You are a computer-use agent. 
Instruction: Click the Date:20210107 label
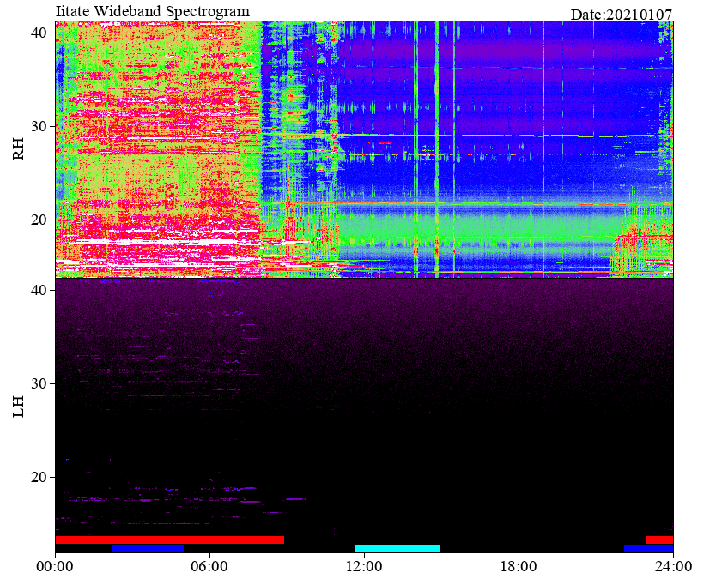[622, 15]
